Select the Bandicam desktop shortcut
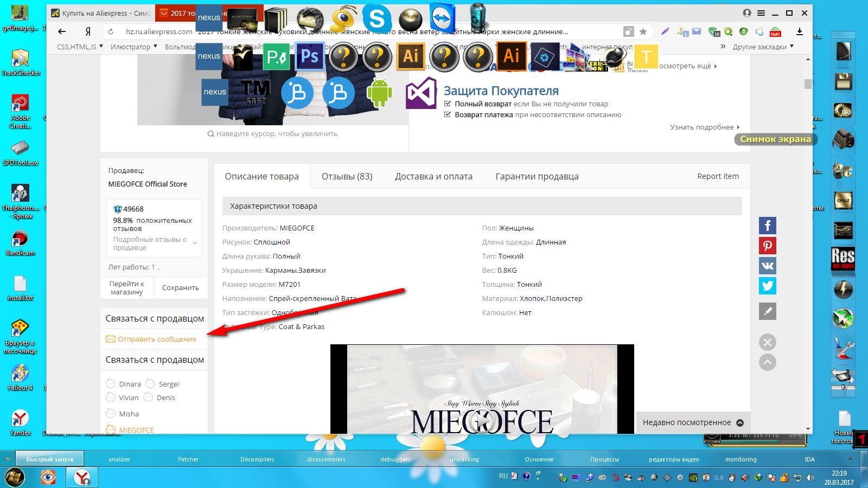Image resolution: width=868 pixels, height=488 pixels. (x=20, y=243)
